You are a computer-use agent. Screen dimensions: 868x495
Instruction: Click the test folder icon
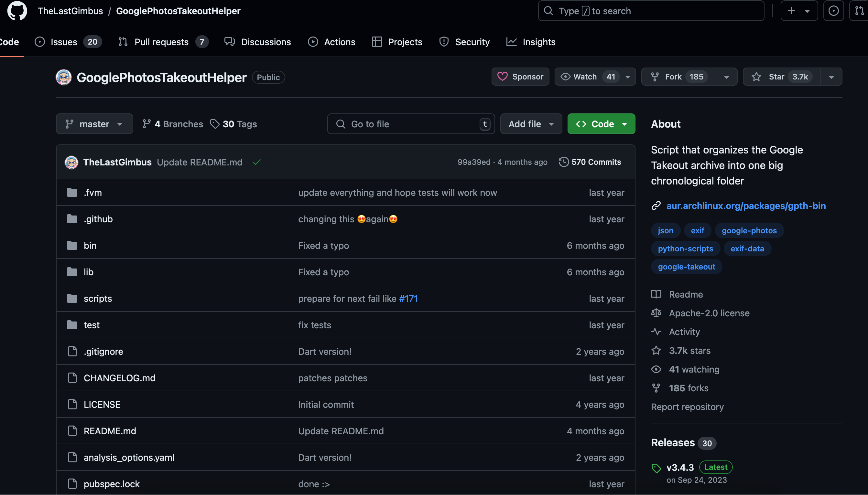point(72,325)
